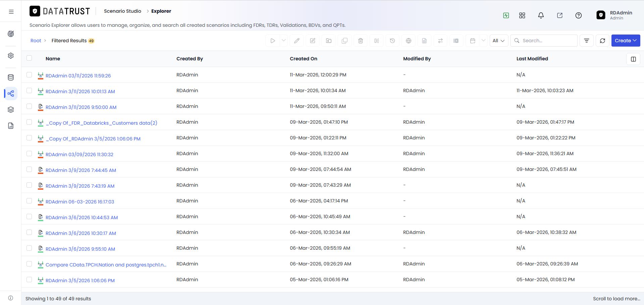Select checkbox for _Copy Of_RDAdmin 3/5/2026 1:06:06 PM
Screen dimensions: 644x305
[29, 138]
